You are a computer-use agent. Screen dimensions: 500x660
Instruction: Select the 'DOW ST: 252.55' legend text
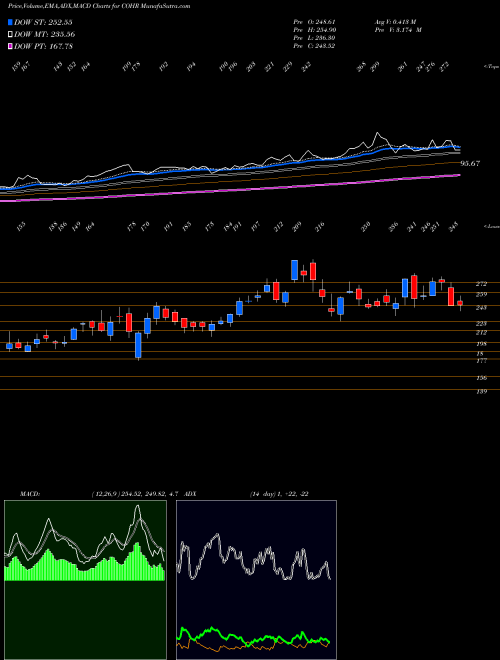point(43,22)
